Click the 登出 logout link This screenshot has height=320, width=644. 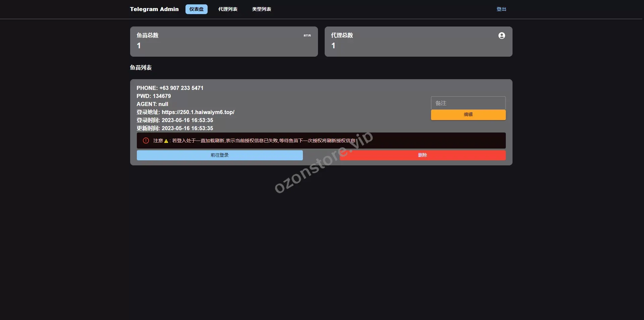point(501,9)
